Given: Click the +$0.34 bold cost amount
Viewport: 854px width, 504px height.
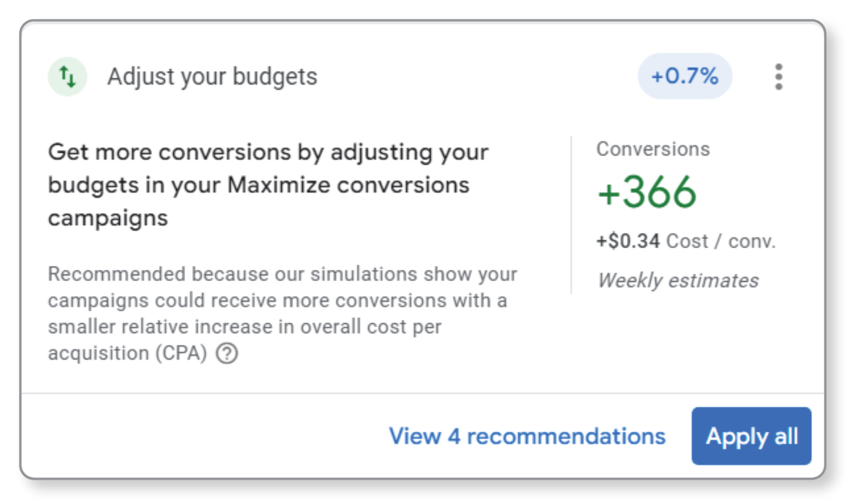Looking at the screenshot, I should [x=628, y=241].
